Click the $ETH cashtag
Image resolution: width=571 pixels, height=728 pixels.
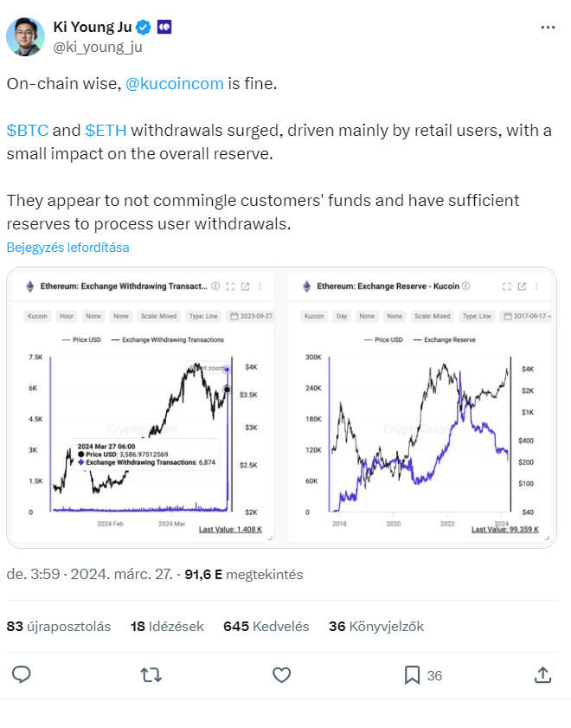[x=106, y=131]
